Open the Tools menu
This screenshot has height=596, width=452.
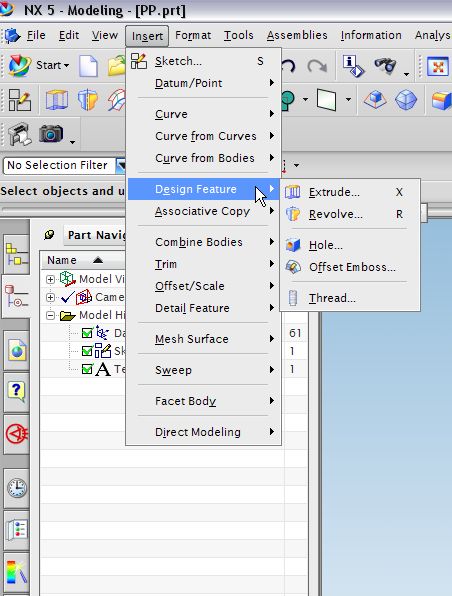click(238, 35)
